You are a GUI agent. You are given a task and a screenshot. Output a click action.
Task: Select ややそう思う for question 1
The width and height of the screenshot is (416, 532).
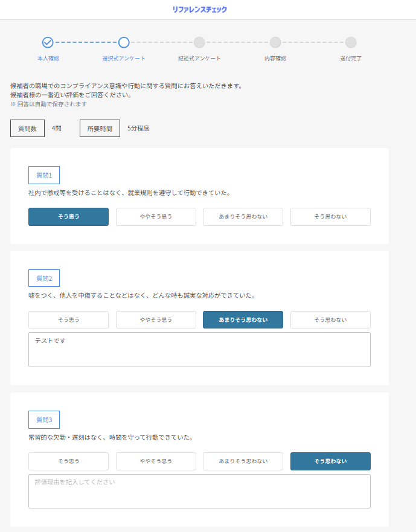coord(156,217)
